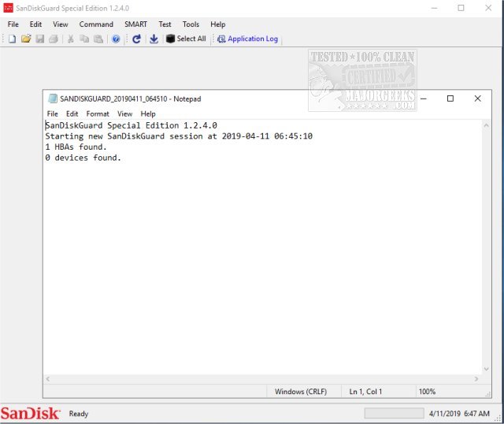The image size is (504, 424).
Task: Open the Notepad Help menu
Action: click(148, 113)
